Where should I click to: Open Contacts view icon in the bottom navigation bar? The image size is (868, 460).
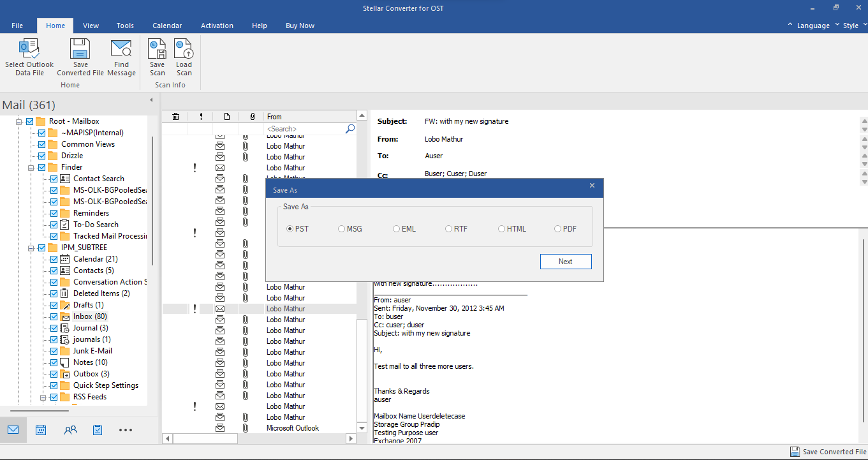(71, 430)
